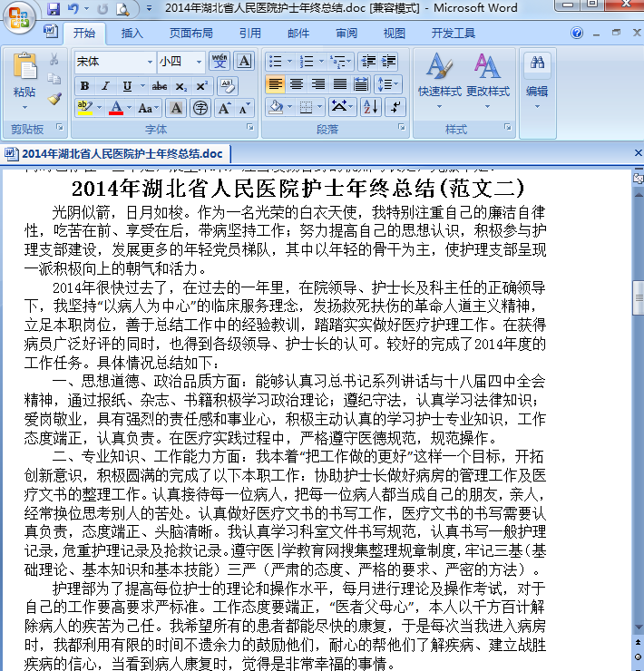
Task: Toggle superscript formatting
Action: (x=201, y=86)
